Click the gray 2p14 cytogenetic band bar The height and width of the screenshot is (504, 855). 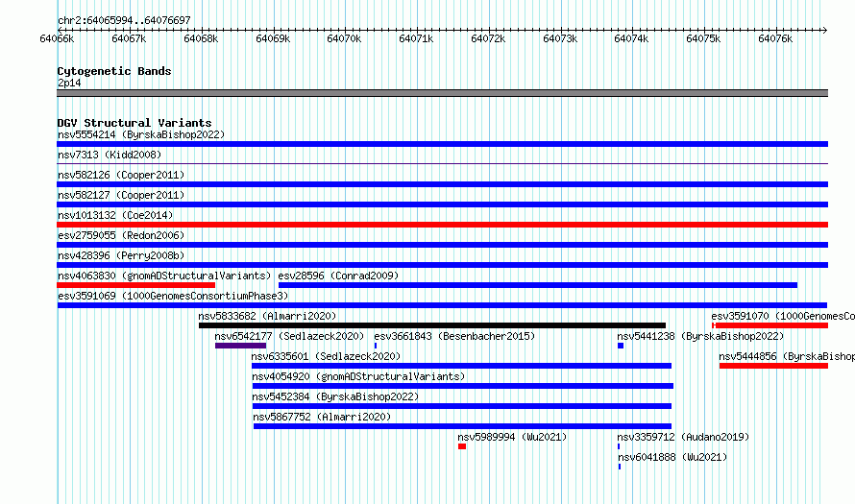[x=442, y=93]
